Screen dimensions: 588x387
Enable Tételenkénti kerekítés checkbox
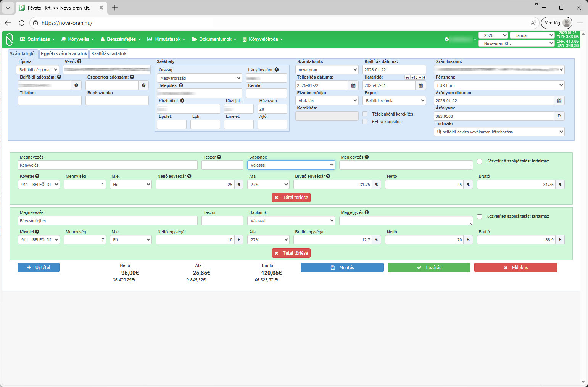365,114
